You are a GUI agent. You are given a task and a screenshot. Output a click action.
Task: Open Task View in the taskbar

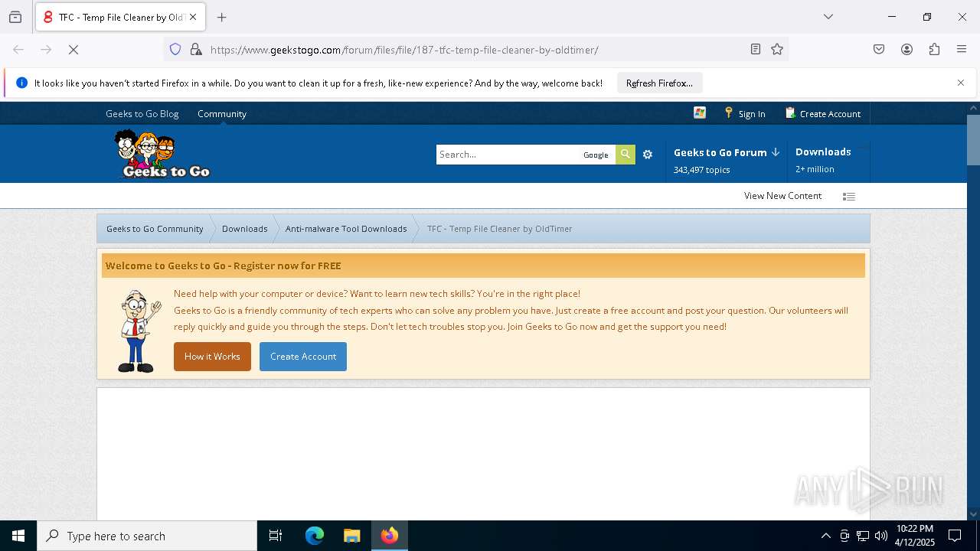click(276, 536)
